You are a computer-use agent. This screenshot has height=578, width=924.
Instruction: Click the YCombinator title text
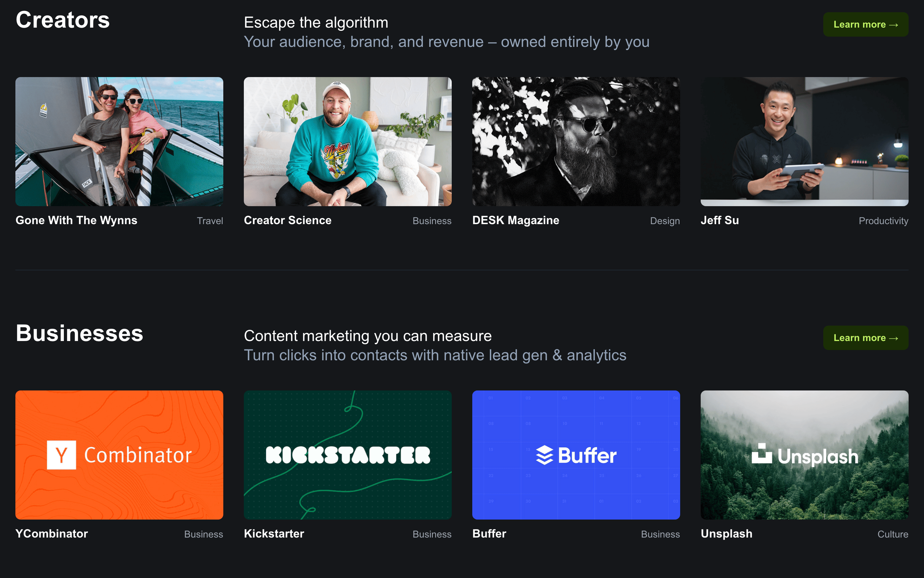pyautogui.click(x=52, y=534)
